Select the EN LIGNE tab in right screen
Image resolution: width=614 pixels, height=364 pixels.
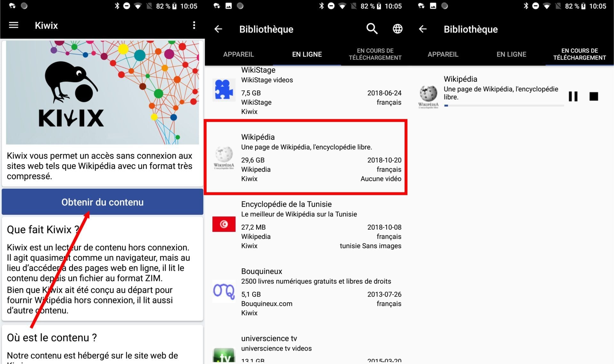click(x=511, y=54)
